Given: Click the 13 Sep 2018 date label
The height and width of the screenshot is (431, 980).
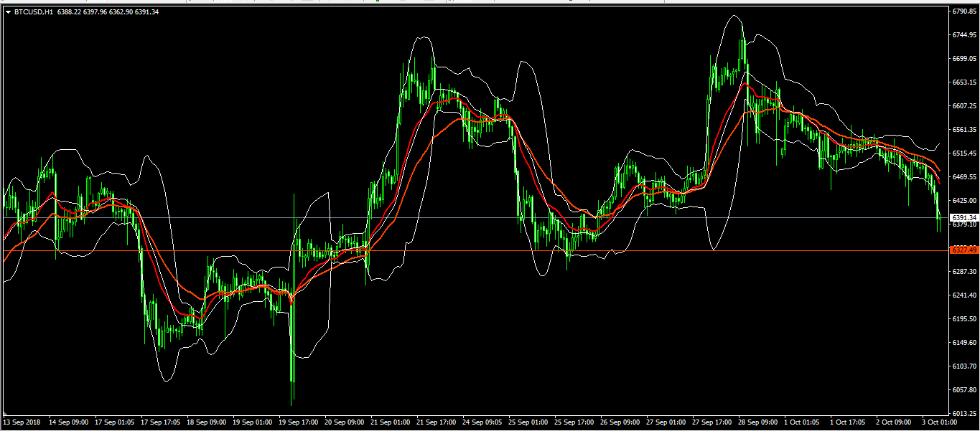Looking at the screenshot, I should tap(22, 423).
